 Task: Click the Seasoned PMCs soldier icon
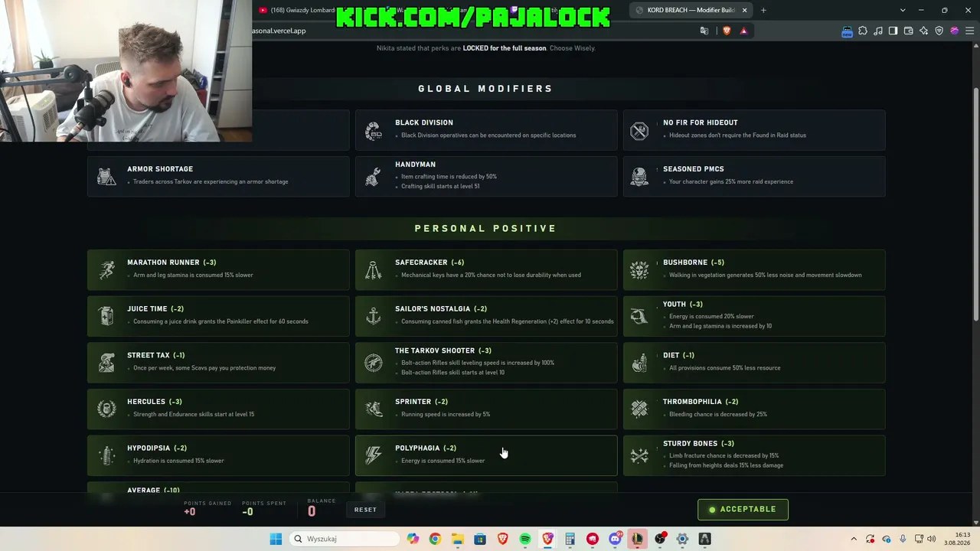pos(639,177)
